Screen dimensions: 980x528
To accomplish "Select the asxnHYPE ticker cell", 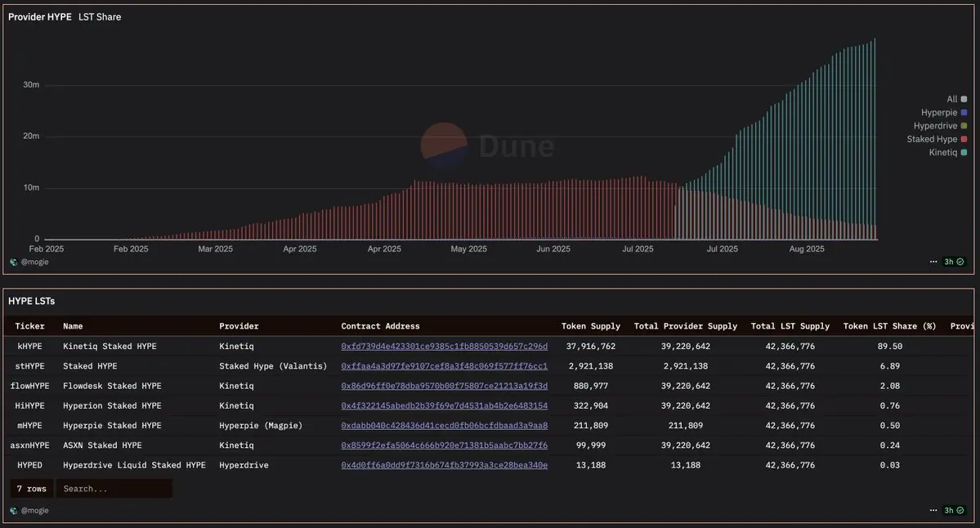I will (x=29, y=445).
